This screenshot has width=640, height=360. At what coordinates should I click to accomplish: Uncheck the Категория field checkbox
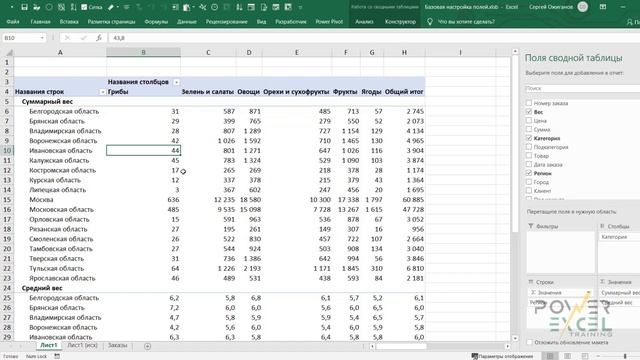pos(529,138)
